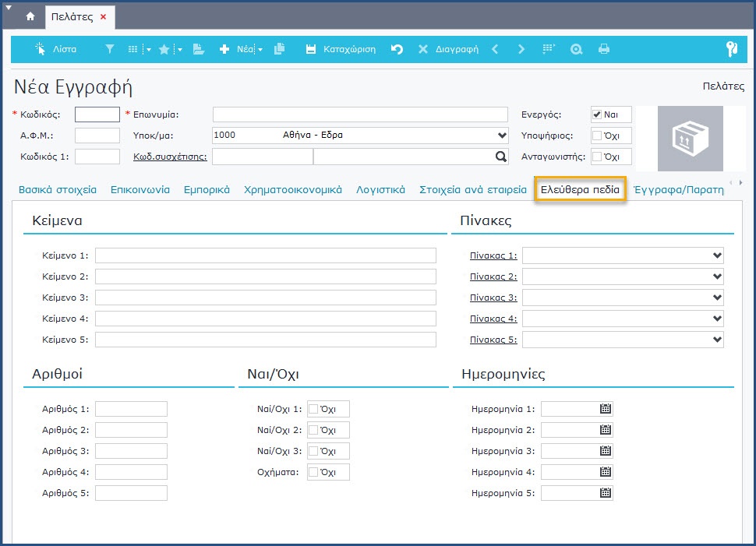Screen dimensions: 756x546
Task: Click the Διαγραφή delete button
Action: tap(448, 49)
